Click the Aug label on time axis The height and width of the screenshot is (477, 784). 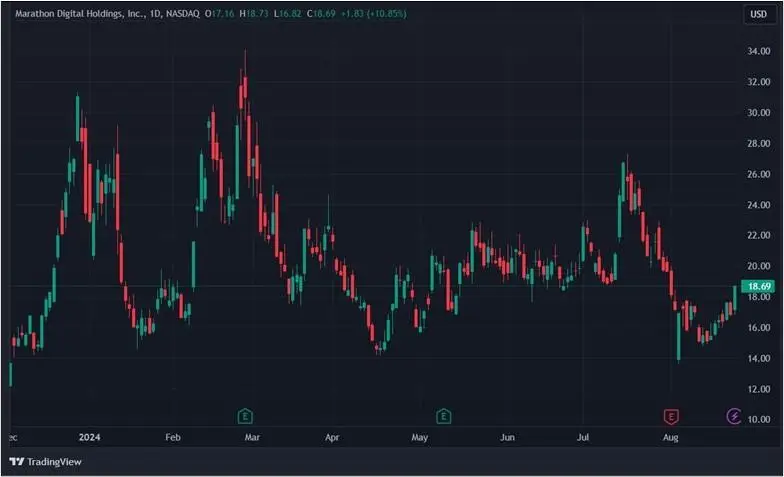[x=669, y=437]
